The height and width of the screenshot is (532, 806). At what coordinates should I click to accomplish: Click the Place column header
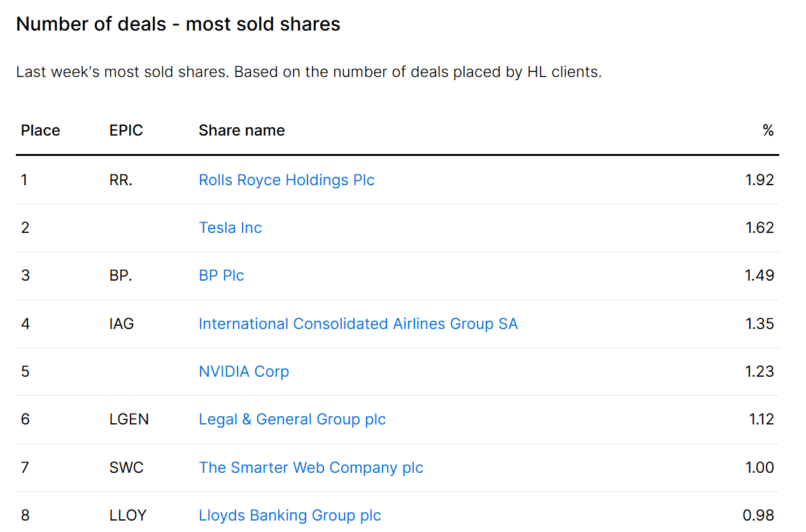coord(41,130)
